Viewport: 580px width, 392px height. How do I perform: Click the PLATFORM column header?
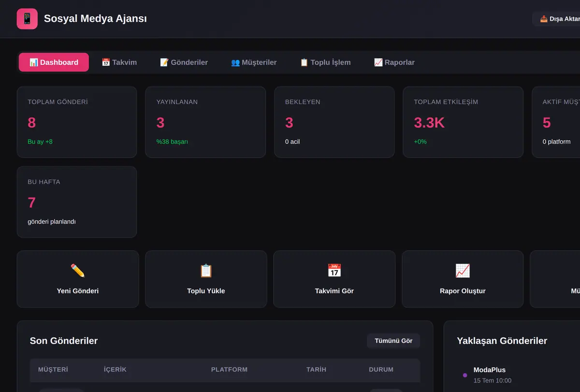229,370
